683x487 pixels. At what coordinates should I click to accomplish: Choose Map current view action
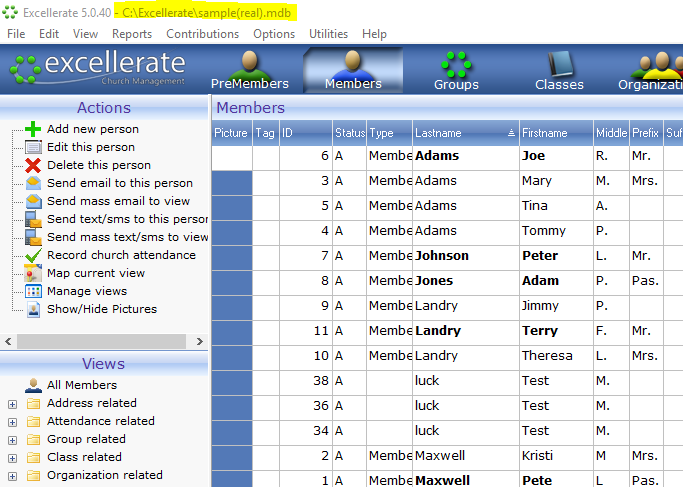[x=96, y=273]
